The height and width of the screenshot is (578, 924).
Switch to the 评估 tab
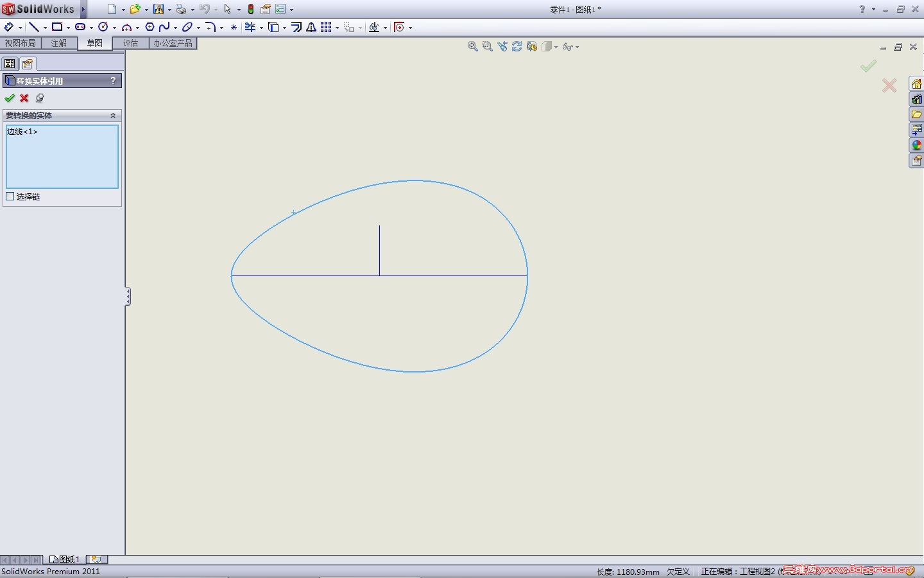click(x=131, y=43)
